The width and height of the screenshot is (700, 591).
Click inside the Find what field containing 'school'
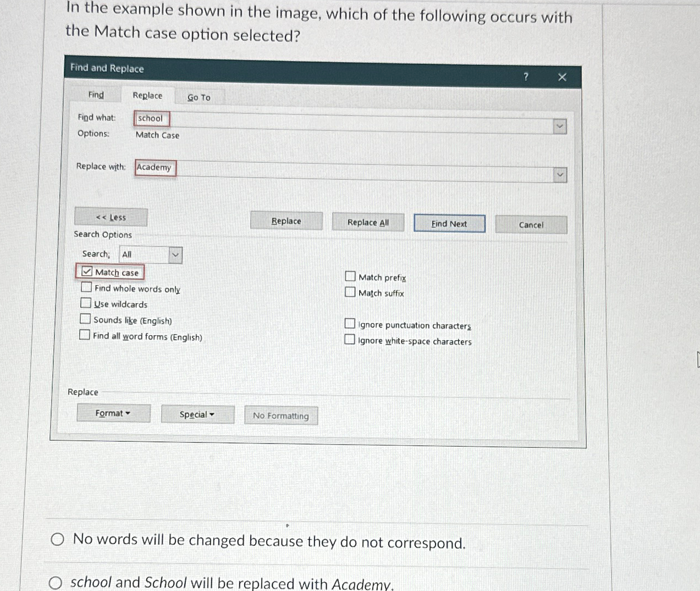click(x=151, y=118)
